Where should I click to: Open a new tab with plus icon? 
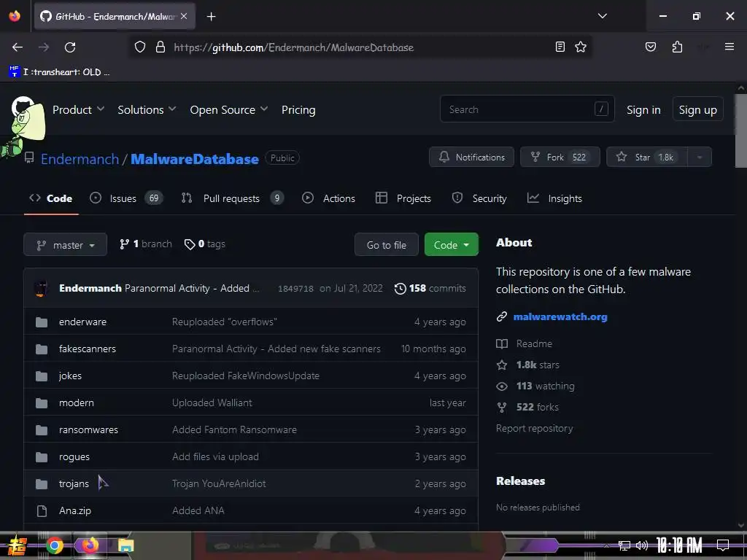(x=211, y=17)
